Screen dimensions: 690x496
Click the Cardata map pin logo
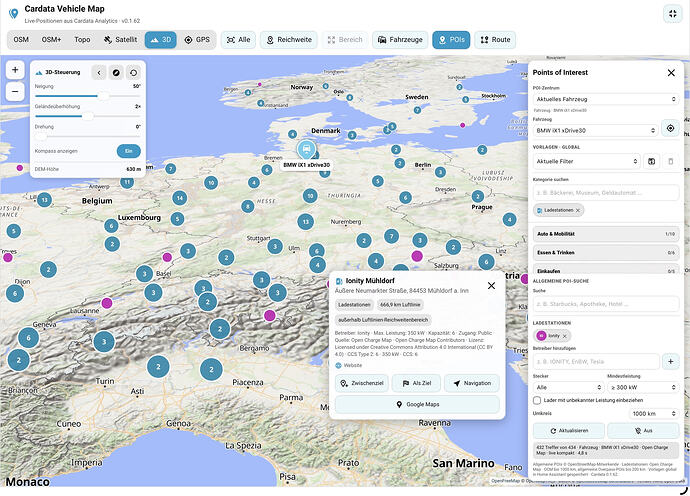point(14,14)
